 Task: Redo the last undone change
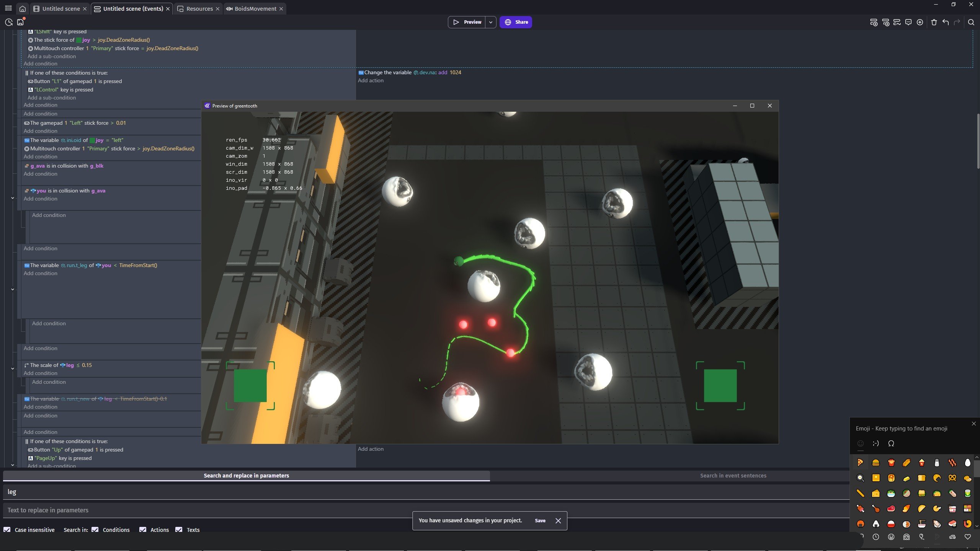pyautogui.click(x=957, y=22)
